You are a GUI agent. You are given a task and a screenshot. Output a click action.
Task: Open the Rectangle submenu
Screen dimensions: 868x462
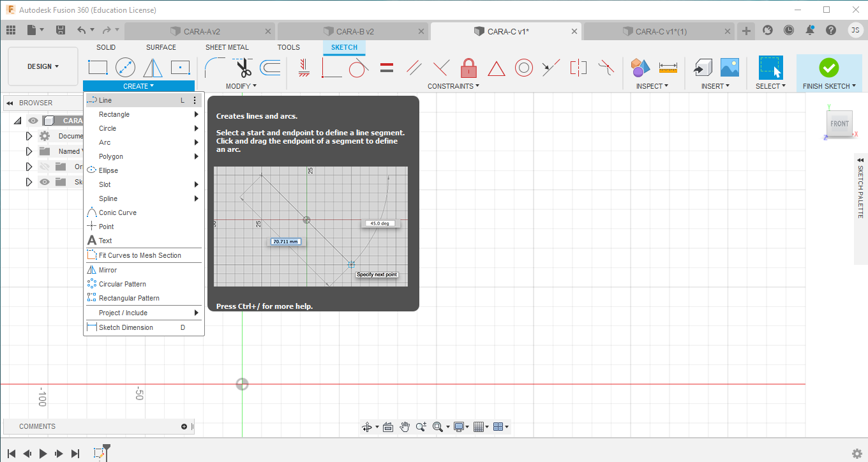(144, 114)
